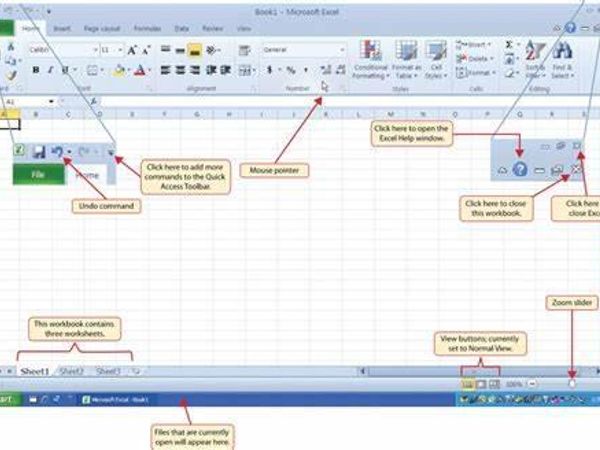
Task: Click the Delete cells button
Action: point(474,59)
